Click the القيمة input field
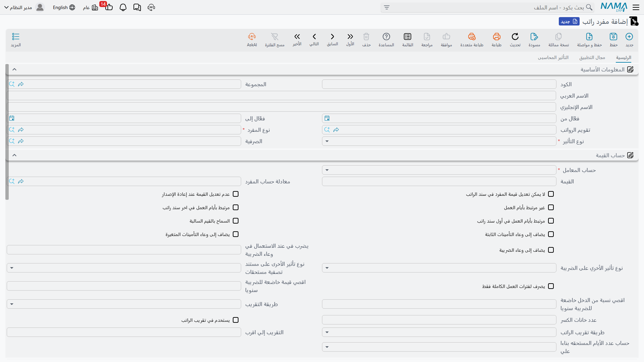Viewport: 644px width, 362px height. pyautogui.click(x=439, y=181)
